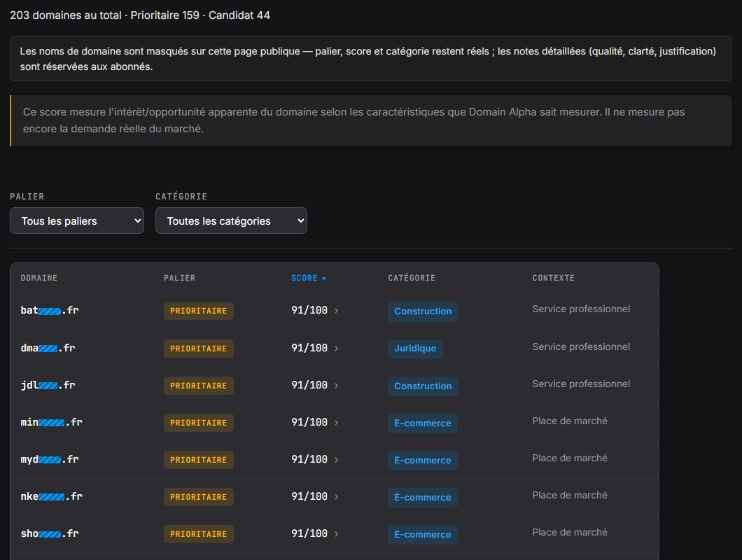
Task: Expand score details for the bat domain row
Action: click(337, 311)
